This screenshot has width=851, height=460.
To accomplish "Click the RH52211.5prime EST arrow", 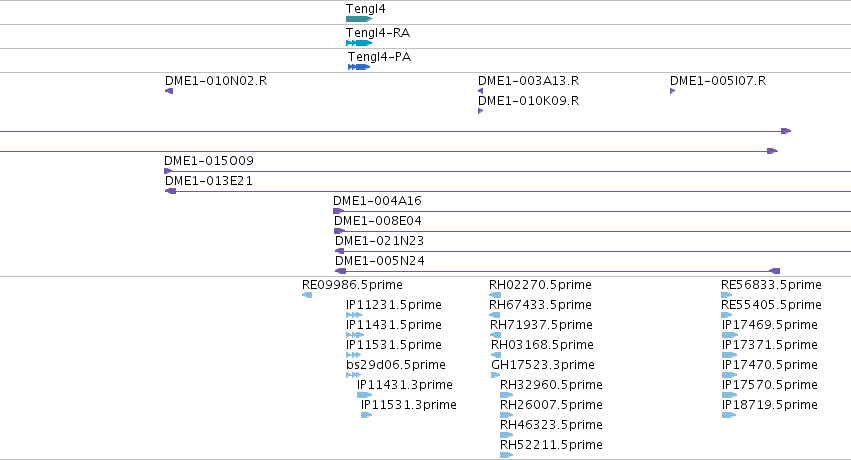I will click(506, 455).
